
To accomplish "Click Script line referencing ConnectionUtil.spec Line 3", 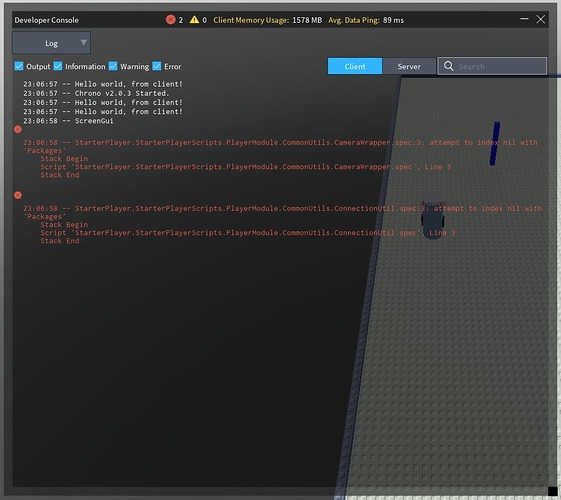I will click(248, 233).
